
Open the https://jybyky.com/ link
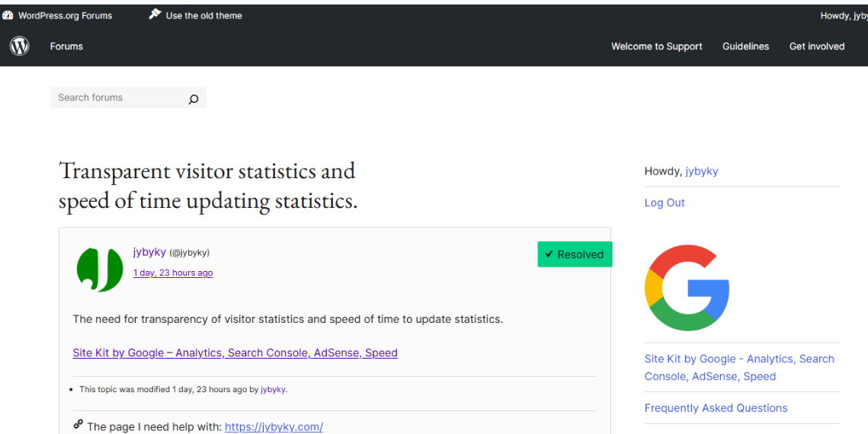click(274, 427)
